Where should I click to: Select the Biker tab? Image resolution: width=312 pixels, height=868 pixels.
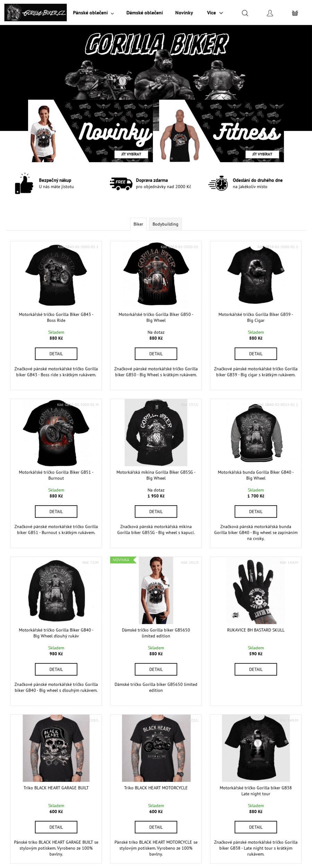point(138,224)
